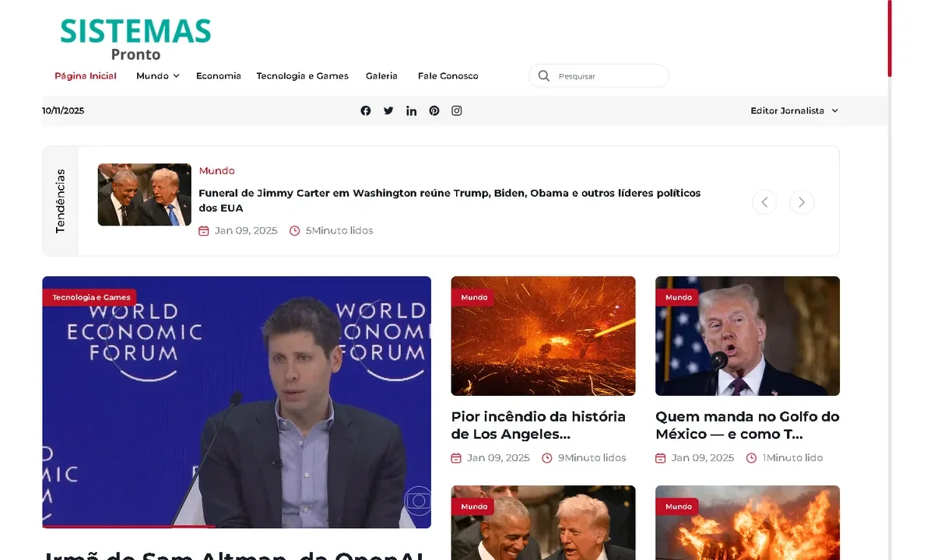Open the Pinterest icon link

tap(434, 110)
